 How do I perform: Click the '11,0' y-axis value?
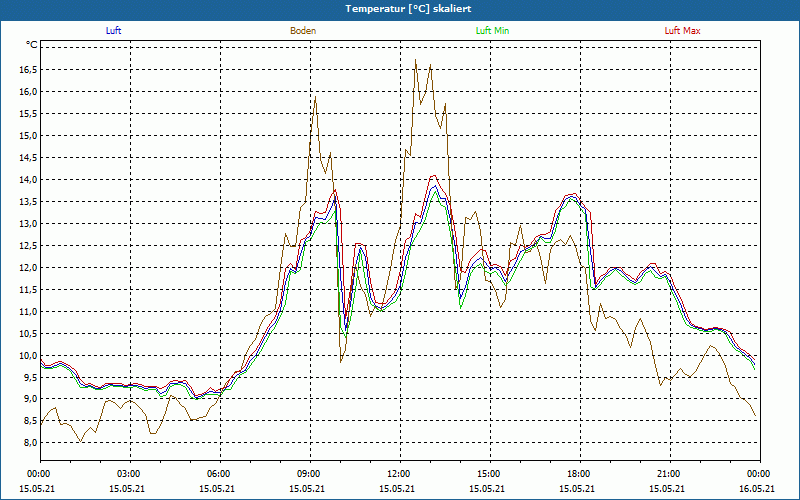pyautogui.click(x=28, y=311)
